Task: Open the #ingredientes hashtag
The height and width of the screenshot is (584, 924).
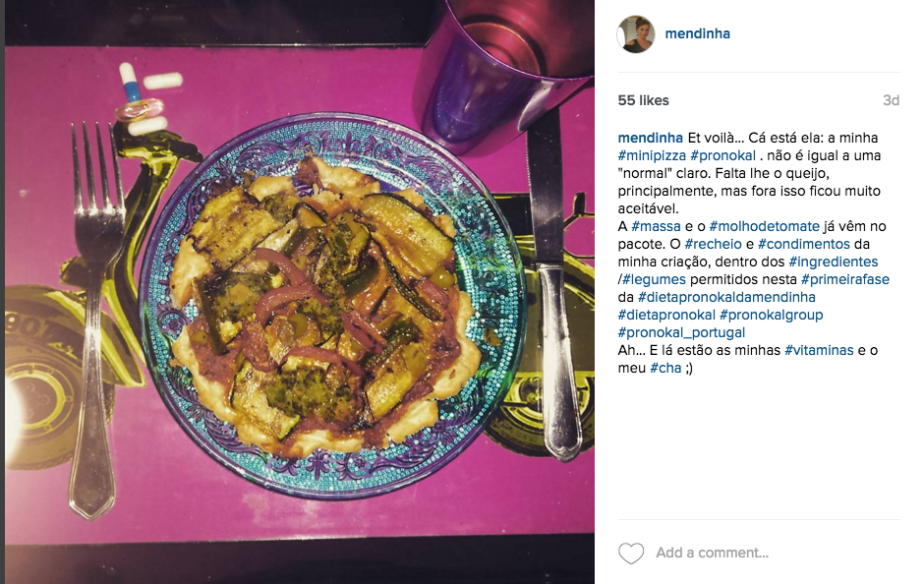Action: tap(834, 262)
